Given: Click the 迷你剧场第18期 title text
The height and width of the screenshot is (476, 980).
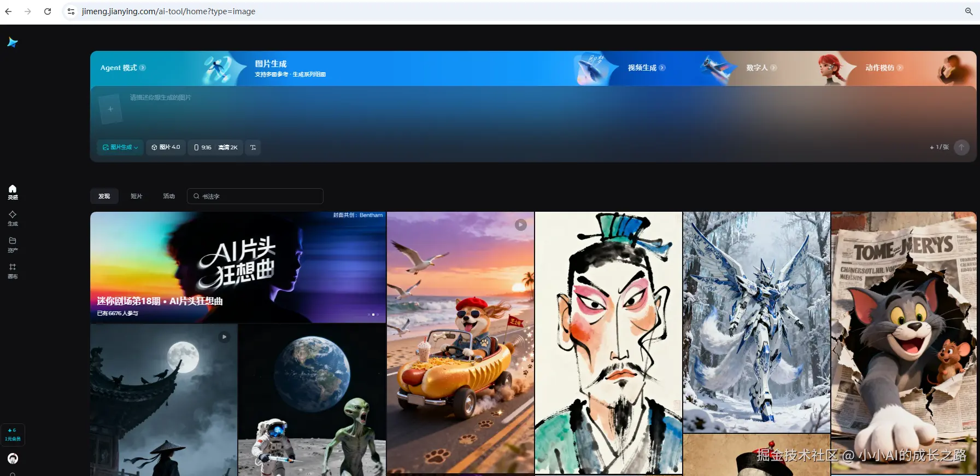Looking at the screenshot, I should click(x=160, y=301).
